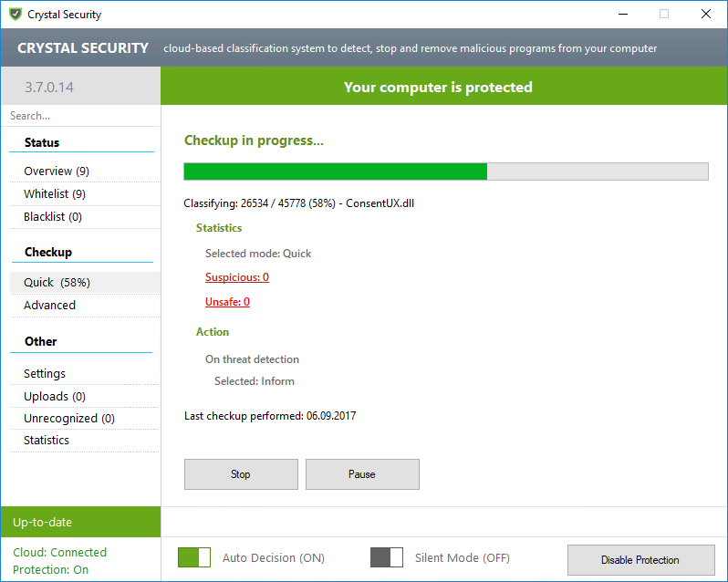Image resolution: width=728 pixels, height=582 pixels.
Task: Open the Uploads (0) page
Action: point(55,397)
